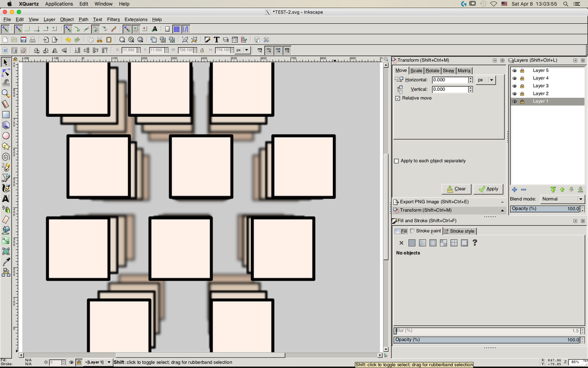This screenshot has height=368, width=588.
Task: Select the Spiral tool
Action: point(6,156)
